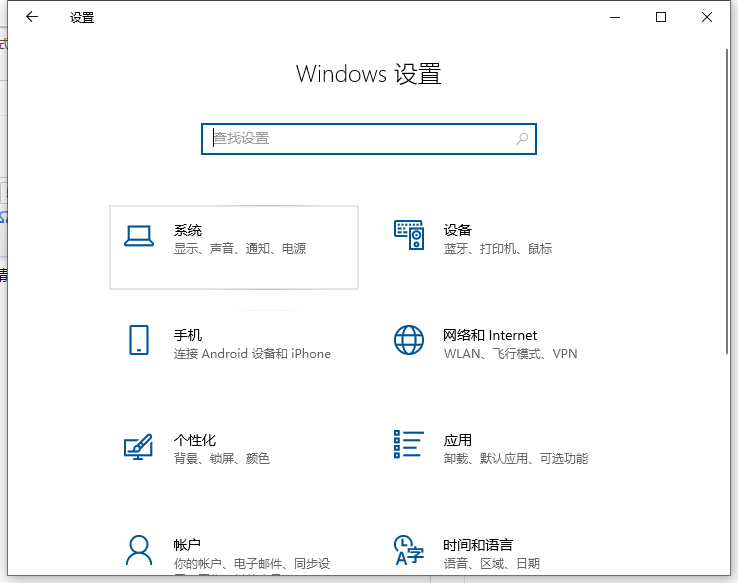
Task: Click the 应用 list icon
Action: pos(409,444)
